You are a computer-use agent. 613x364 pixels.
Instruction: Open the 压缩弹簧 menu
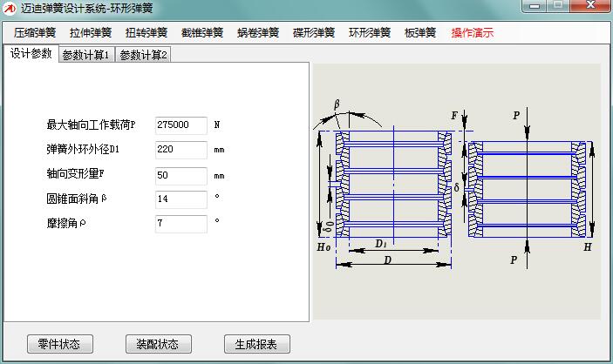pyautogui.click(x=35, y=33)
